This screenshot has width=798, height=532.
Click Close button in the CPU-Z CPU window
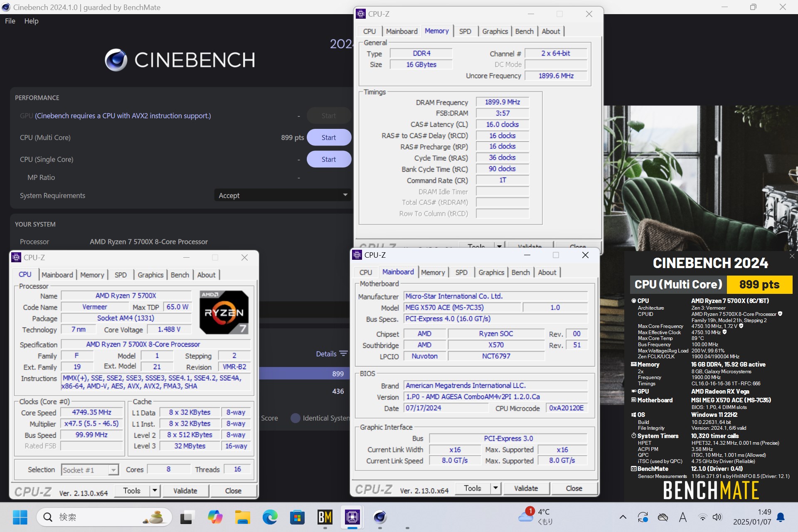233,491
